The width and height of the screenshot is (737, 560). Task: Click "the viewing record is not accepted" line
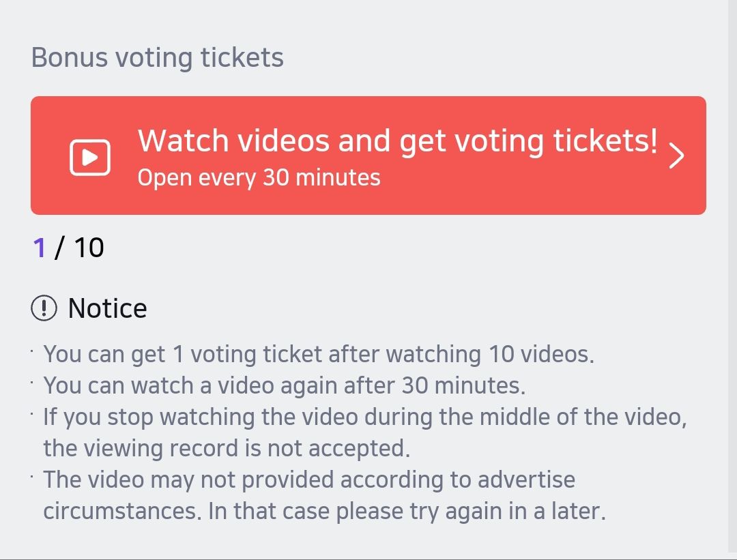click(x=226, y=448)
